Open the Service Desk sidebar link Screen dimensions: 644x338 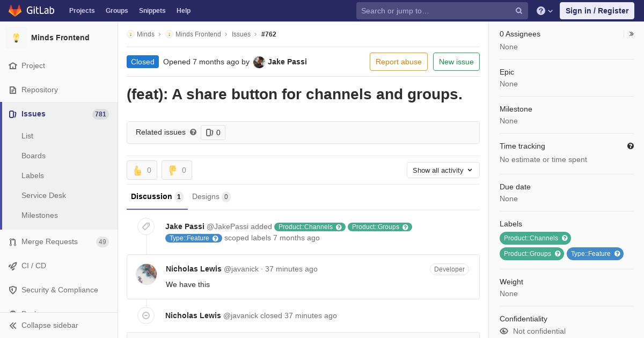43,196
